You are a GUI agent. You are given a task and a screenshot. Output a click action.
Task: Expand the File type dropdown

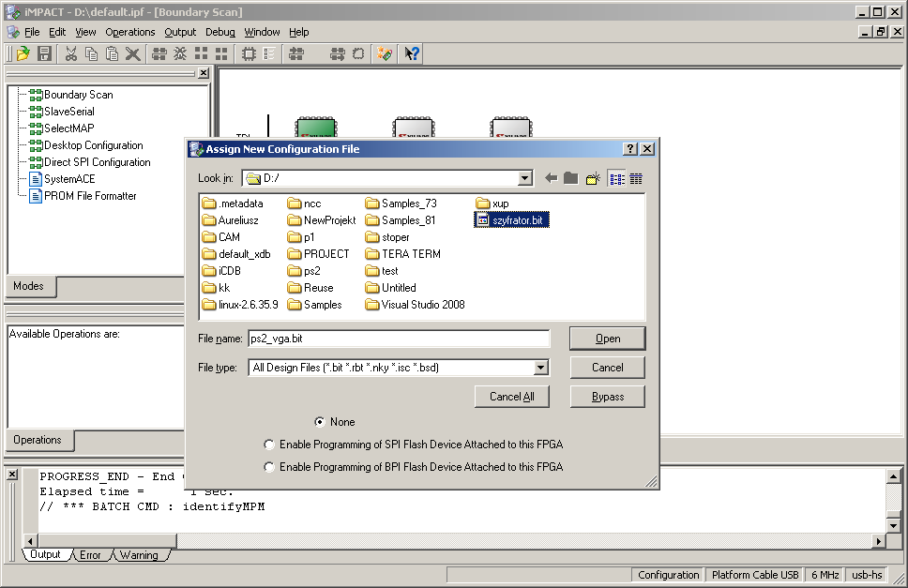click(x=541, y=368)
